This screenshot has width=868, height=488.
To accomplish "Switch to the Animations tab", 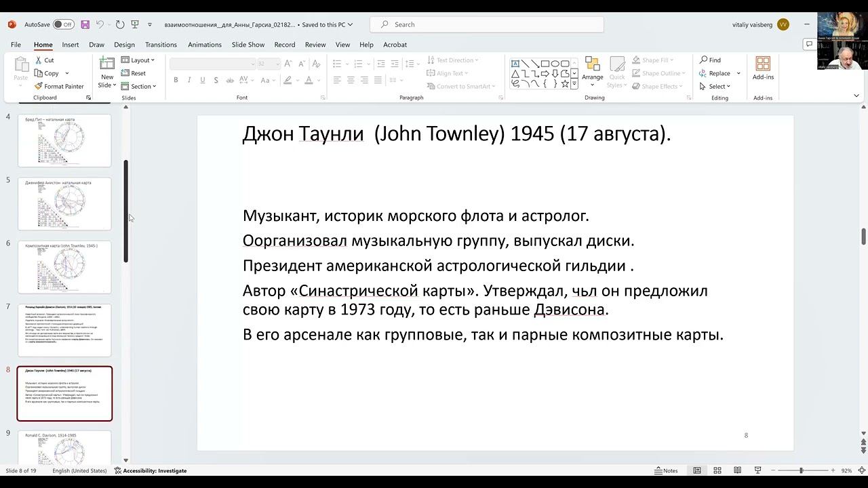I will (x=205, y=45).
